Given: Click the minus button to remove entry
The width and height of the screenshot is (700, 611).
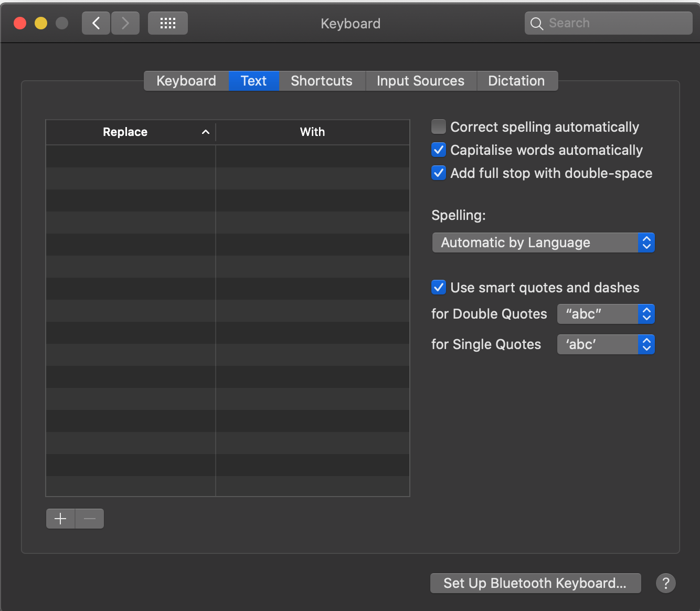Looking at the screenshot, I should pos(90,519).
